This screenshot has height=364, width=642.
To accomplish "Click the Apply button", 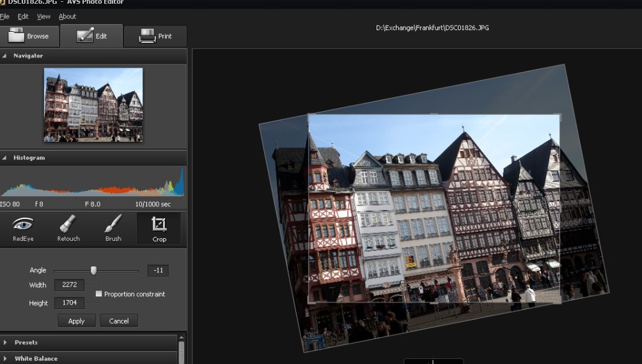I will click(76, 321).
